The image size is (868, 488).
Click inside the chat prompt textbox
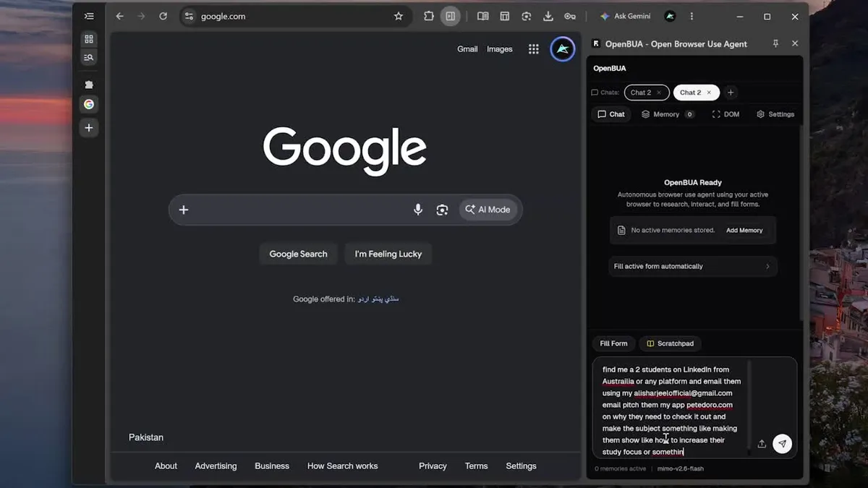coord(670,410)
